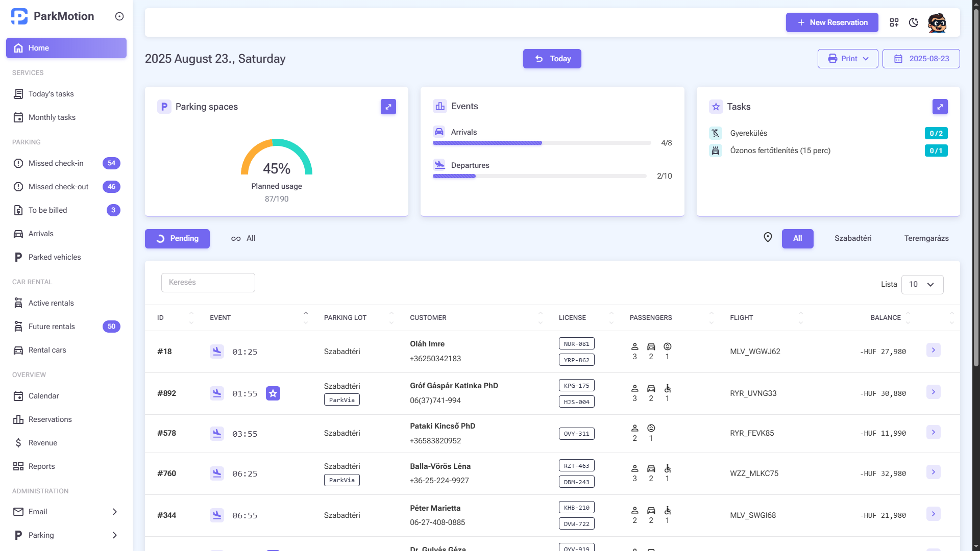Expand the Parking spaces widget

(x=388, y=107)
